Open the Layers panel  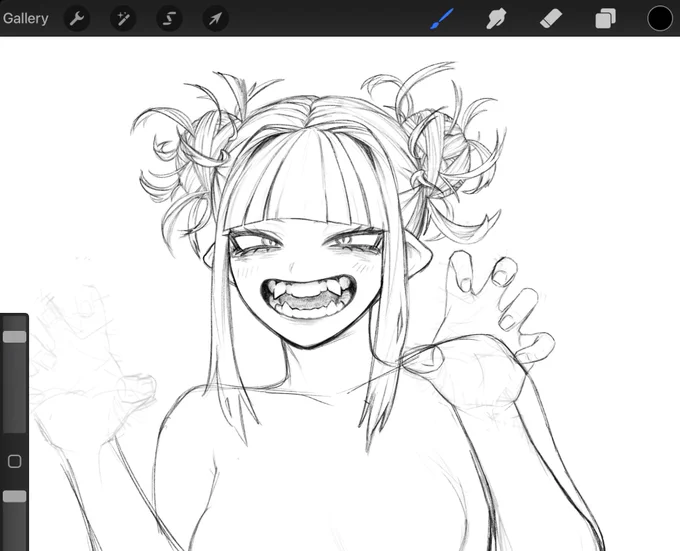605,19
